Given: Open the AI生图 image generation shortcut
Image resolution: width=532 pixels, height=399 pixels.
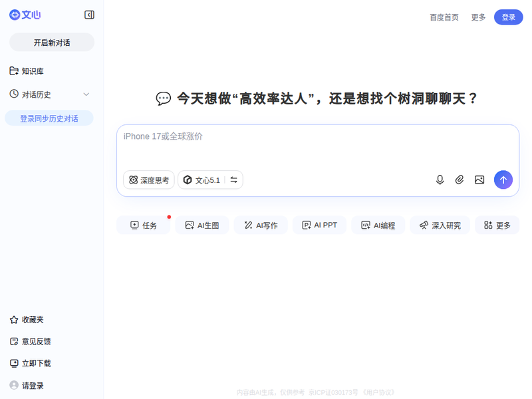Looking at the screenshot, I should coord(202,225).
